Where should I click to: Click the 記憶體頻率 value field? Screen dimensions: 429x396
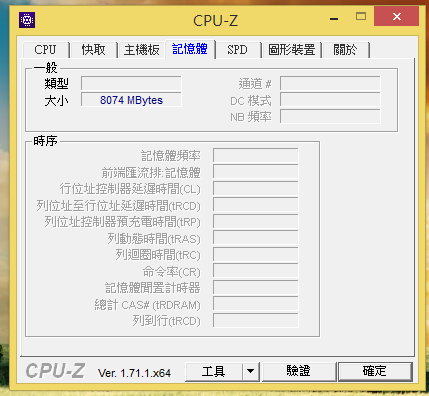tap(256, 156)
